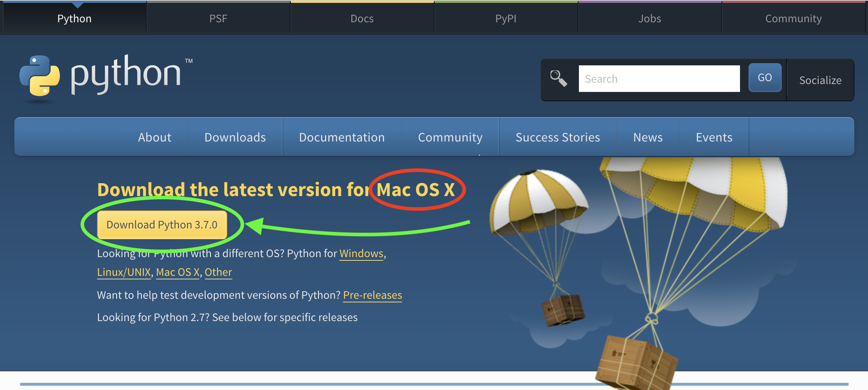Viewport: 868px width, 390px height.
Task: Follow the Mac OS X link in paragraph
Action: pyautogui.click(x=178, y=272)
